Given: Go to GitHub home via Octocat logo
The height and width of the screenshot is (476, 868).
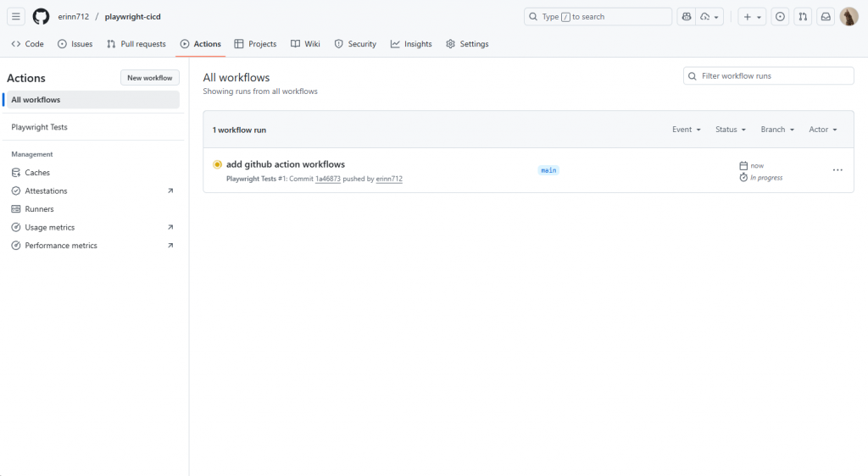Looking at the screenshot, I should pyautogui.click(x=41, y=17).
